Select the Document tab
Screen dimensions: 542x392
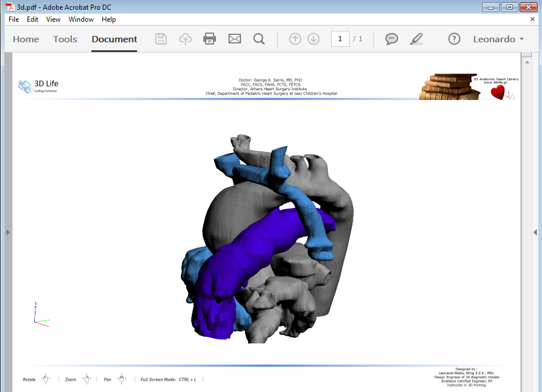coord(114,39)
